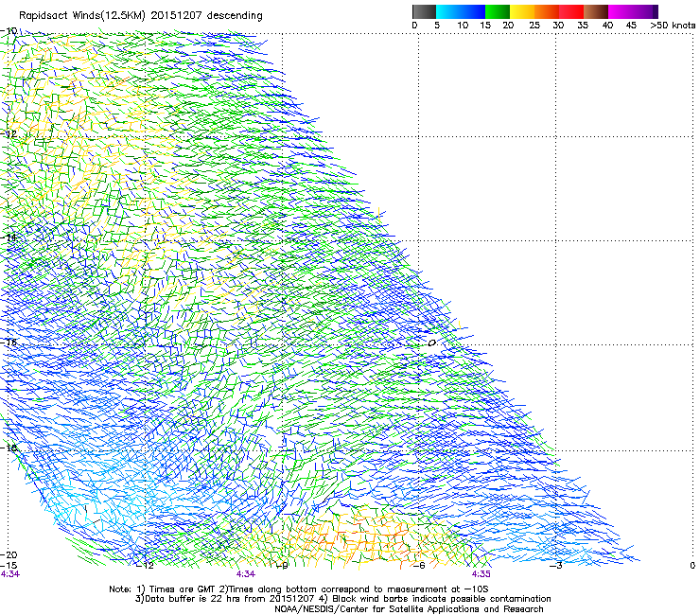Click the '-14' latitude axis label
Image resolution: width=700 pixels, height=615 pixels.
tap(9, 237)
